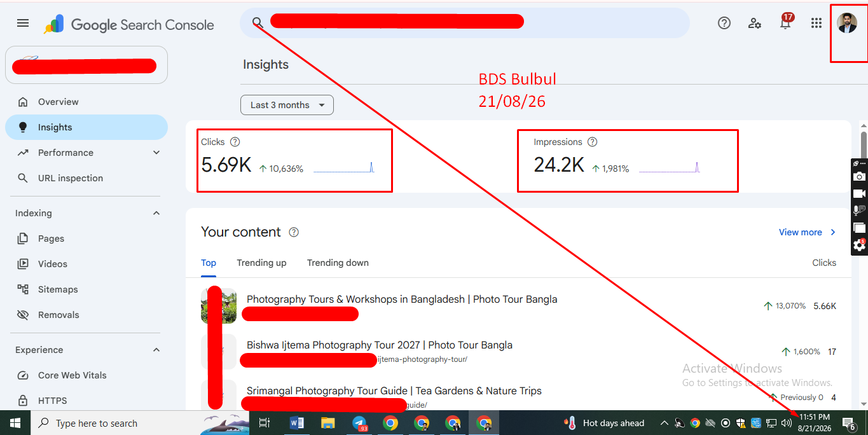The height and width of the screenshot is (435, 868).
Task: Click the Impressions help info icon
Action: click(x=593, y=142)
